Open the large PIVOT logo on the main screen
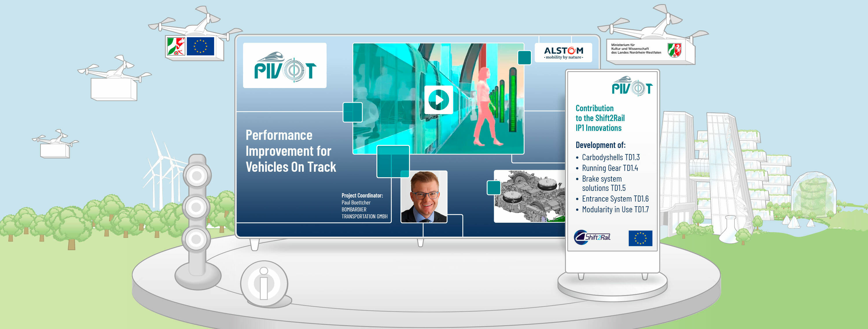Viewport: 868px width, 329px height. pyautogui.click(x=285, y=65)
